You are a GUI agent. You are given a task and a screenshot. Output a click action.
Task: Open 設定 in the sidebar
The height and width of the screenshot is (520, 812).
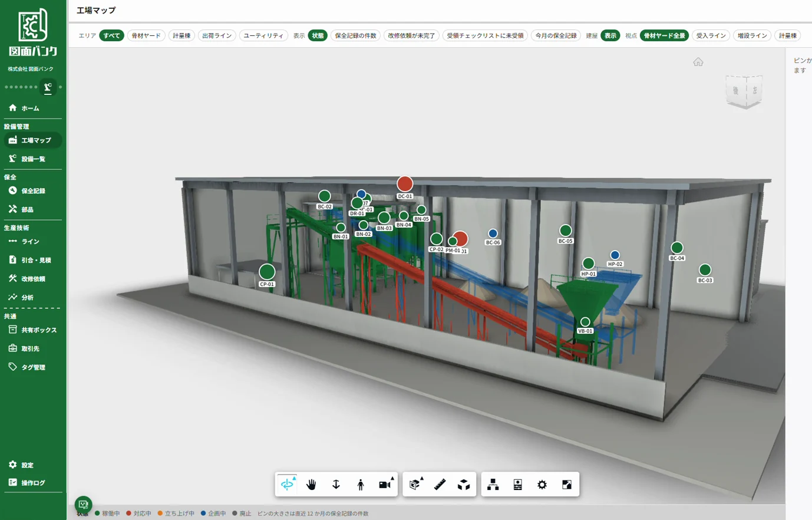click(33, 465)
